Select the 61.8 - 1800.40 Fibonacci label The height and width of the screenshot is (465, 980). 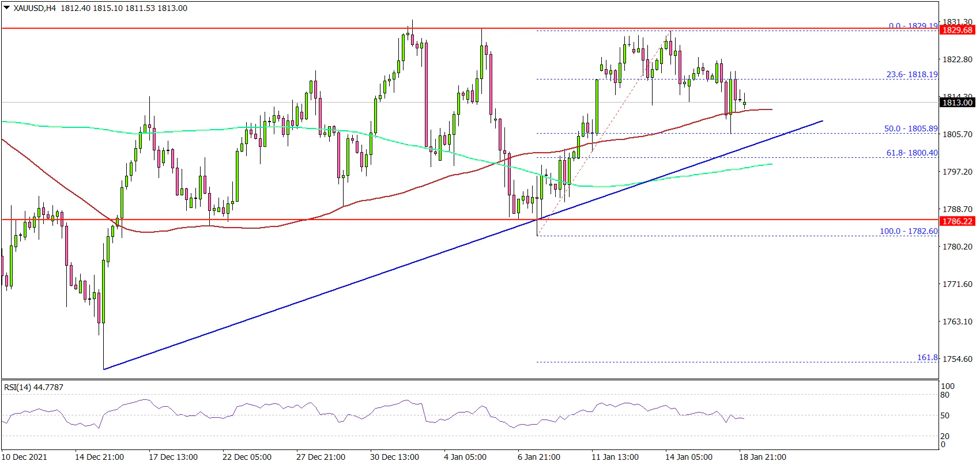point(911,153)
